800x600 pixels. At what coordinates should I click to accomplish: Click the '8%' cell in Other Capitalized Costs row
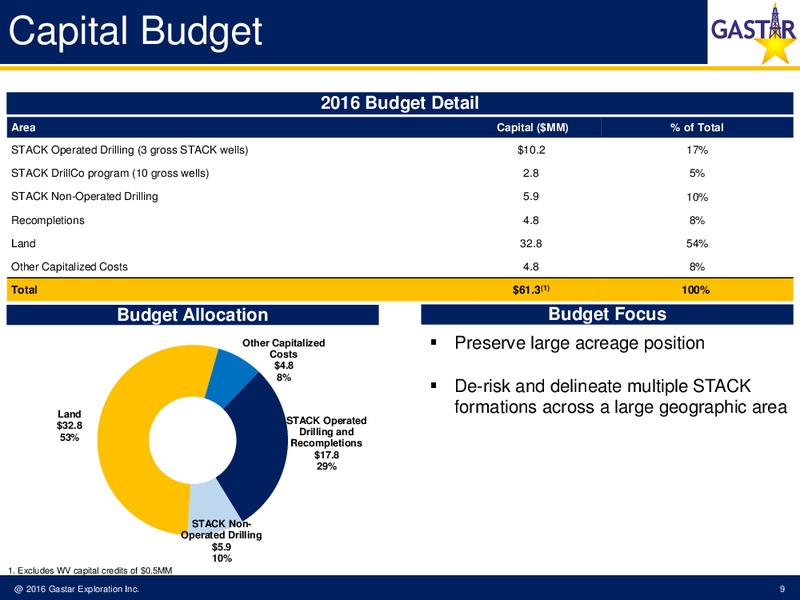[x=697, y=267]
